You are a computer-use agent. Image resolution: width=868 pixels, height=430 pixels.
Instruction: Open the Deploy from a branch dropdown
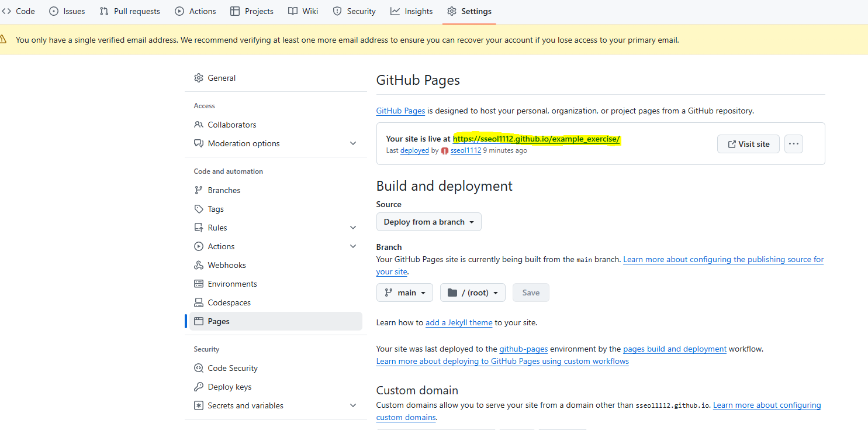[429, 222]
